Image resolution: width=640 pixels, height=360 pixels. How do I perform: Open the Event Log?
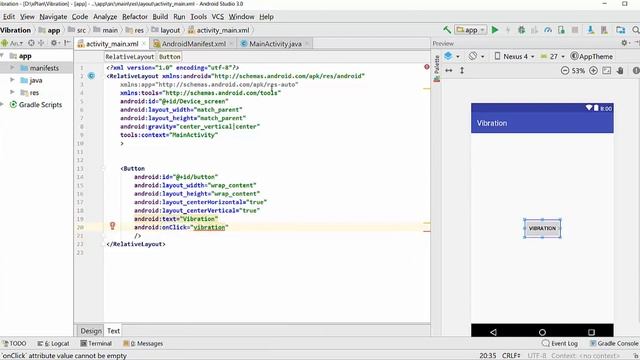tap(560, 344)
